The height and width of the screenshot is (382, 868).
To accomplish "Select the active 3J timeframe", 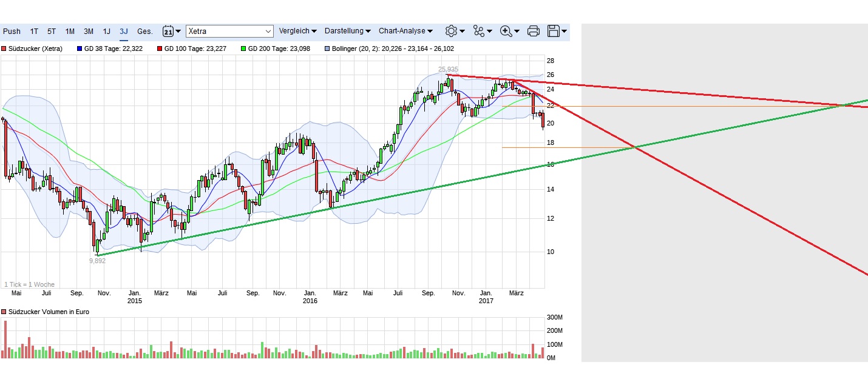I will click(124, 31).
